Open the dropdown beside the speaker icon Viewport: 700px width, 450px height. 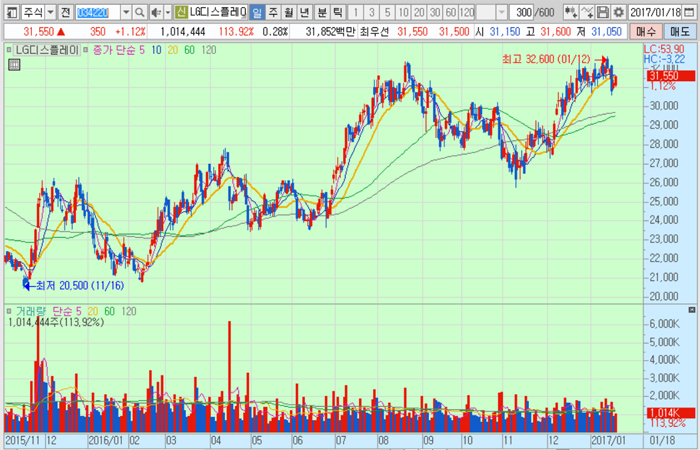(x=166, y=12)
